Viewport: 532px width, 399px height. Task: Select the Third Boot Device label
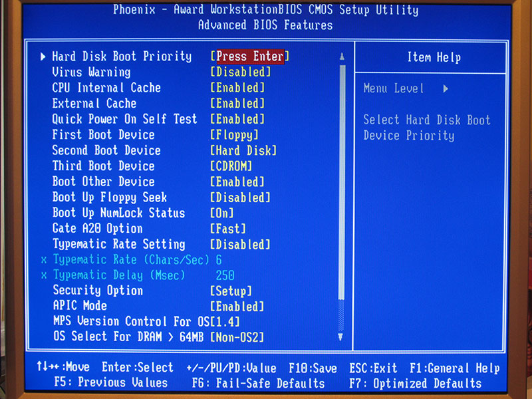[104, 166]
